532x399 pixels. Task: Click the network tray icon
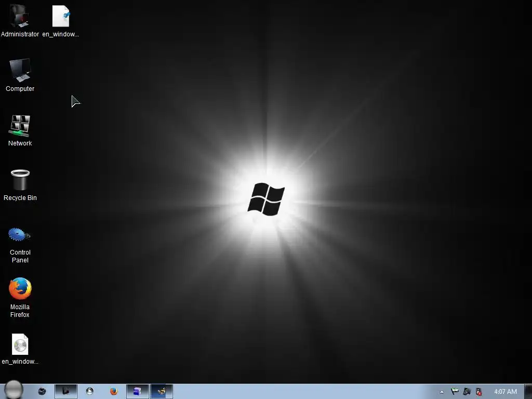coord(467,392)
